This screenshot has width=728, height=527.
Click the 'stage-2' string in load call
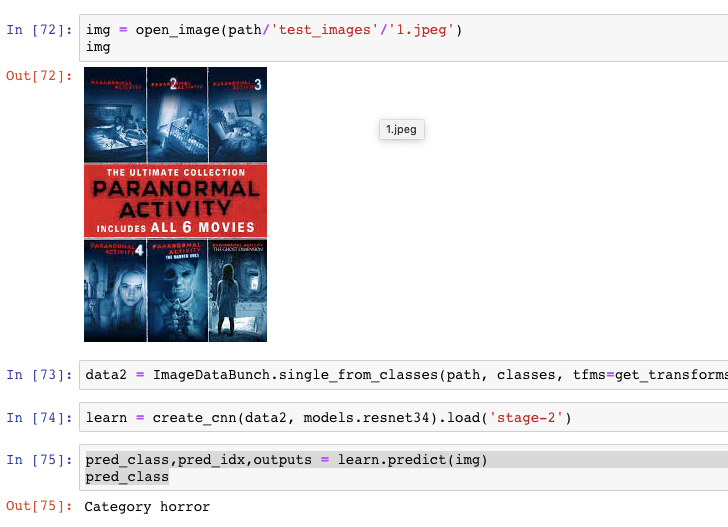(x=526, y=418)
